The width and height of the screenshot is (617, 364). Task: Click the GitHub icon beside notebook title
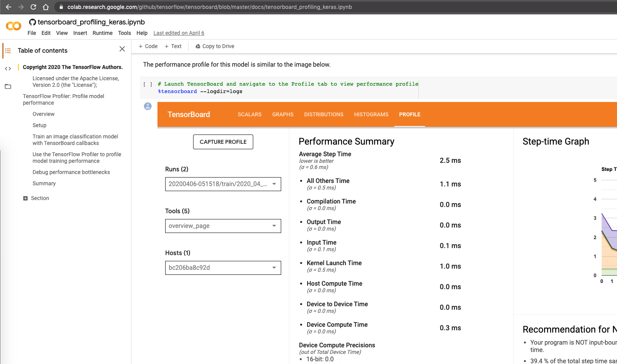(33, 22)
